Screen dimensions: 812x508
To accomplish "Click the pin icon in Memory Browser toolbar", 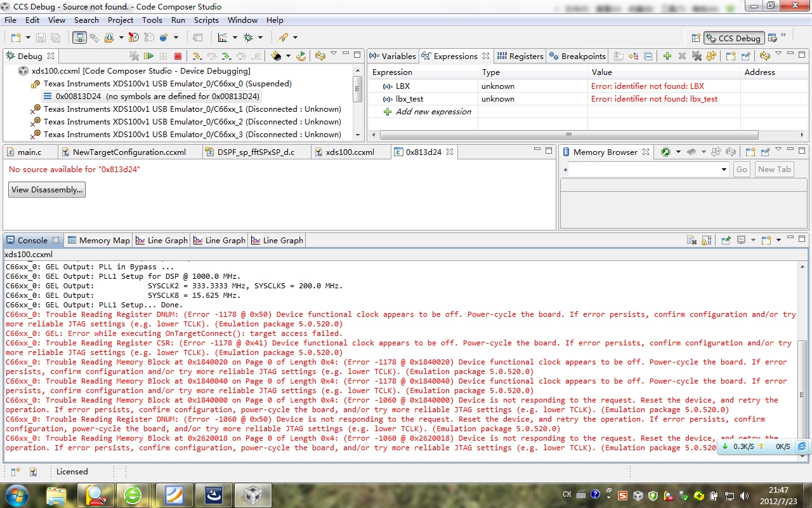I will (x=766, y=152).
